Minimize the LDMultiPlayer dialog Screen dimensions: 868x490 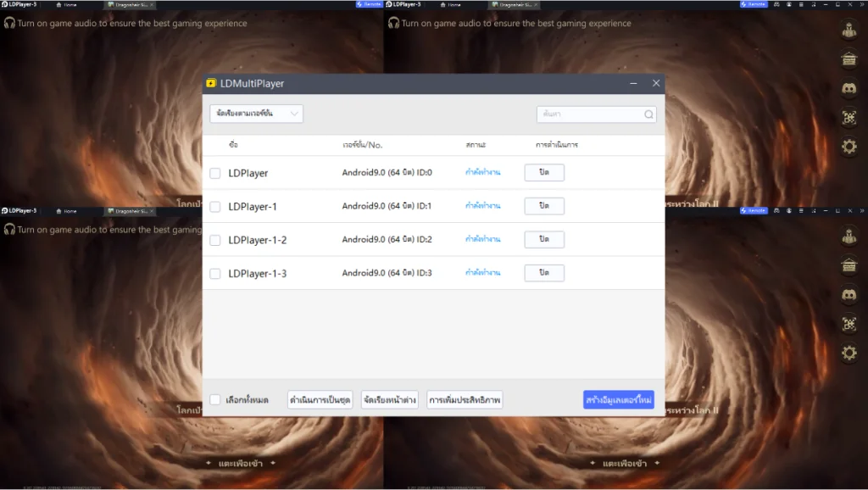pyautogui.click(x=633, y=83)
